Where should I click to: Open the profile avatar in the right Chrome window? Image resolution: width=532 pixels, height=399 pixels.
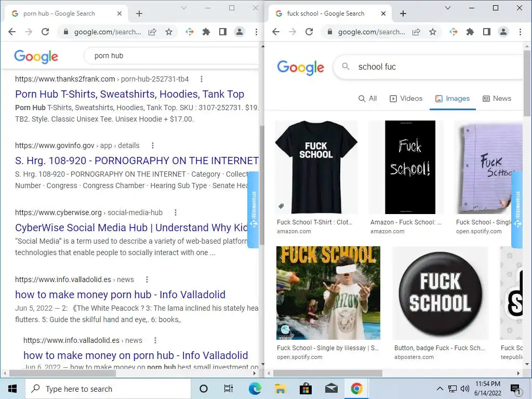point(503,32)
